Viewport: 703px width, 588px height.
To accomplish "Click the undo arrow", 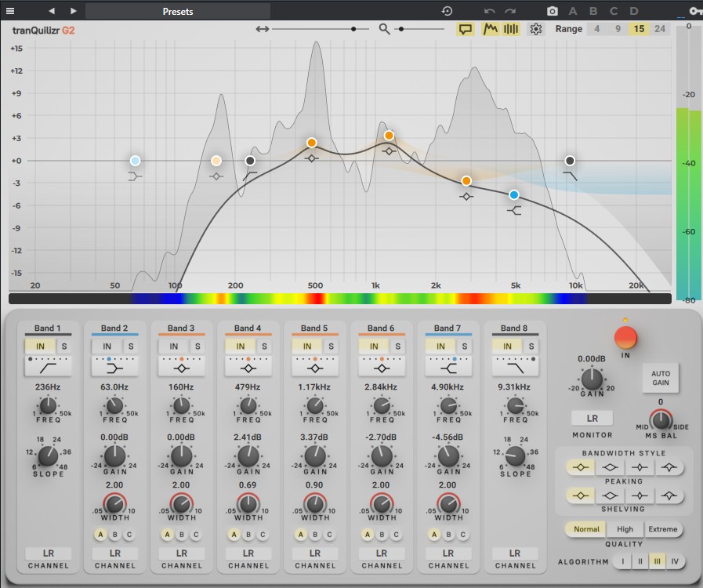I will click(x=490, y=11).
